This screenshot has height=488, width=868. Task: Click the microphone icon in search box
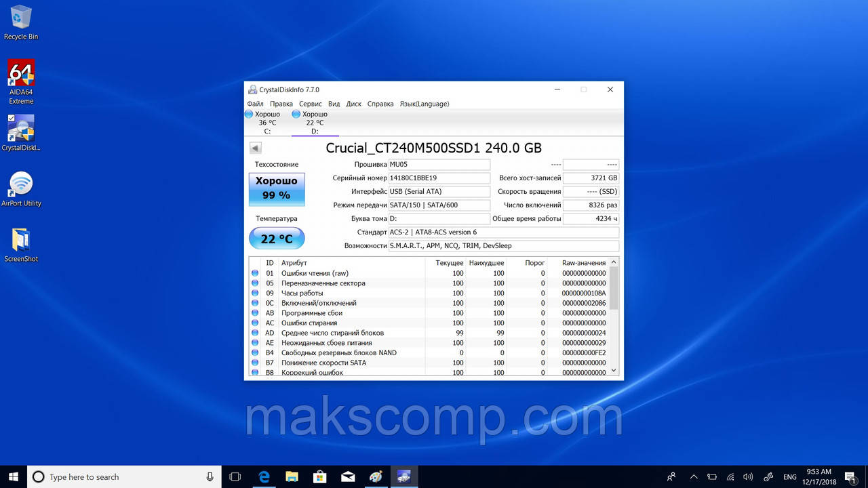[x=209, y=476]
